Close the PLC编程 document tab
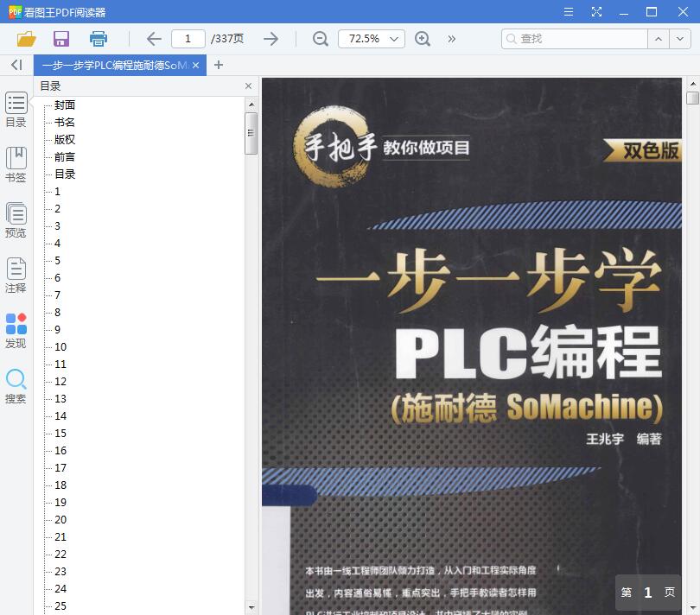 [x=195, y=65]
